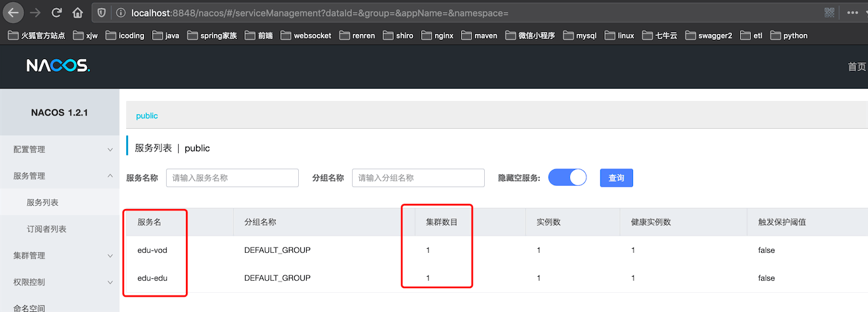Open site information icon in address bar
This screenshot has height=312, width=868.
(x=121, y=13)
